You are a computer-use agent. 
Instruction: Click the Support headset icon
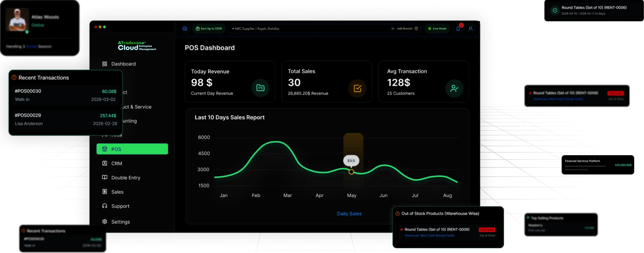[105, 206]
